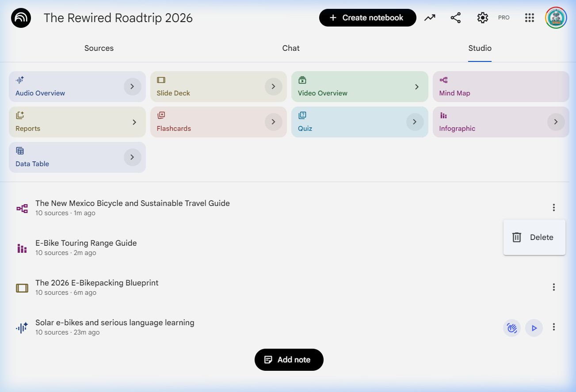
Task: Click the NotebookLM logo icon
Action: [21, 18]
